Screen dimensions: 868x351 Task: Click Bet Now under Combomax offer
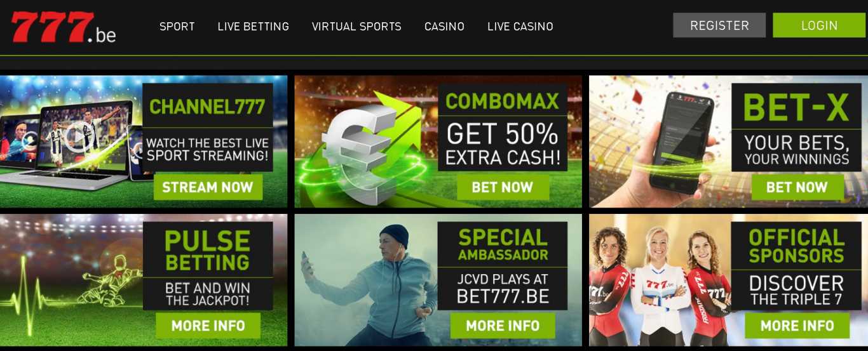click(x=503, y=187)
